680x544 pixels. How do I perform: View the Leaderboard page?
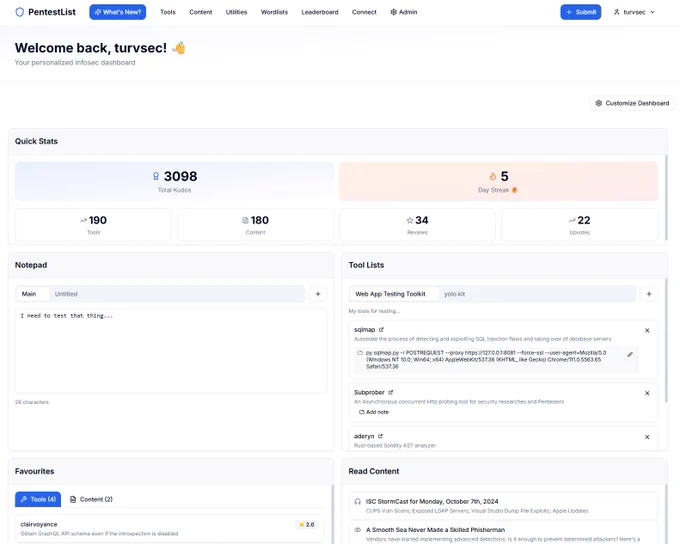(x=320, y=12)
